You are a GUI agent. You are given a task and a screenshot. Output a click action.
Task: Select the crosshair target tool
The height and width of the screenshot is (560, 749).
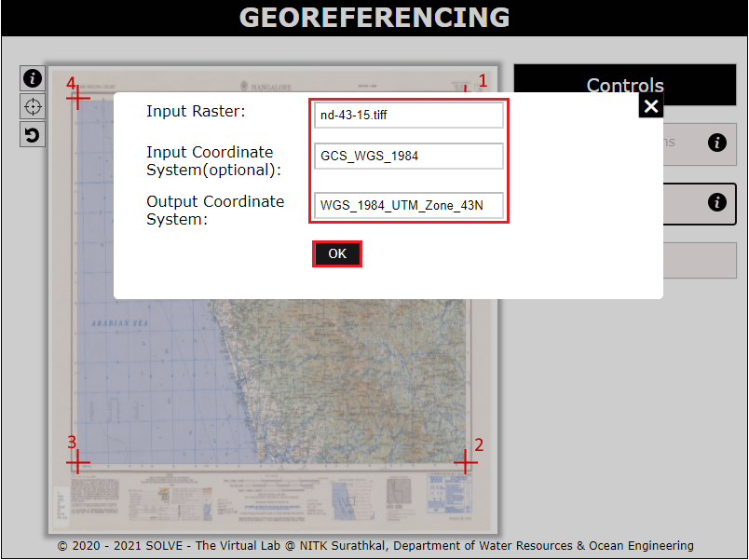point(33,106)
